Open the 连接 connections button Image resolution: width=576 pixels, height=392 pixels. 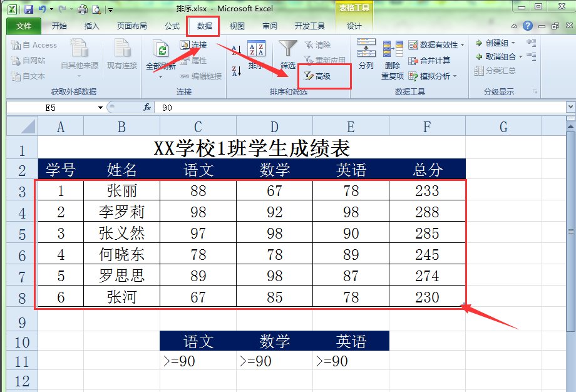[x=193, y=45]
